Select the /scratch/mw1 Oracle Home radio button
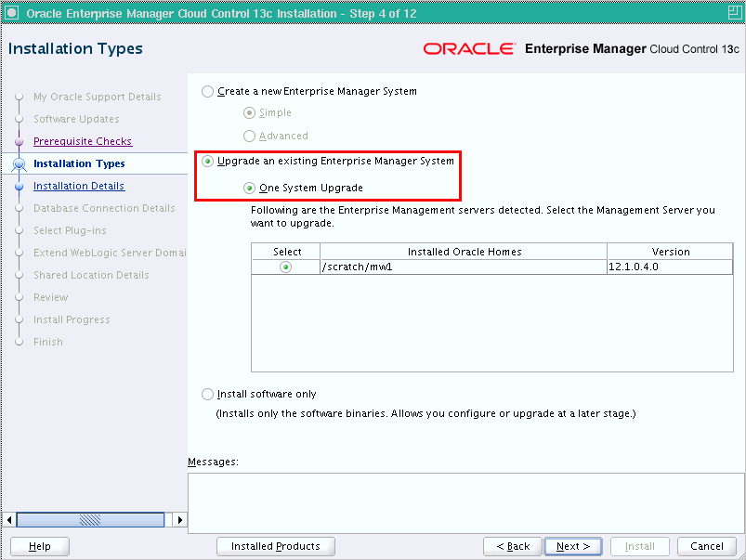This screenshot has width=746, height=560. [286, 268]
